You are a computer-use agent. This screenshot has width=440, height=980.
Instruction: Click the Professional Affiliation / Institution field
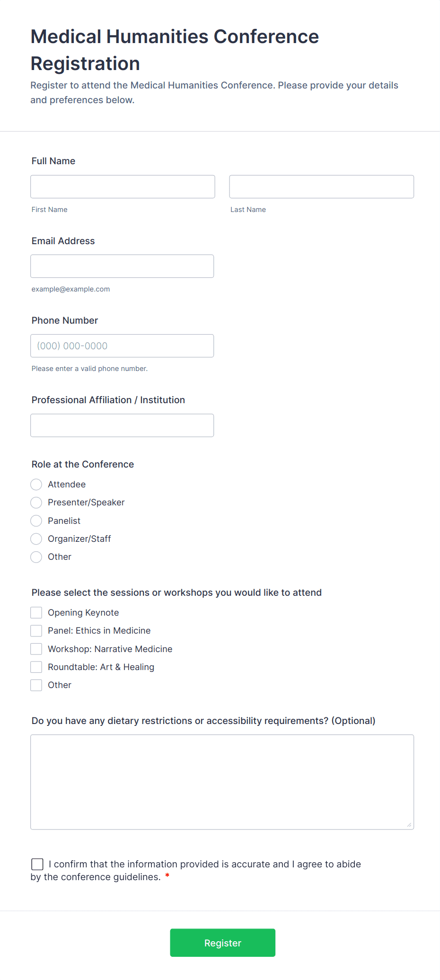(x=122, y=425)
